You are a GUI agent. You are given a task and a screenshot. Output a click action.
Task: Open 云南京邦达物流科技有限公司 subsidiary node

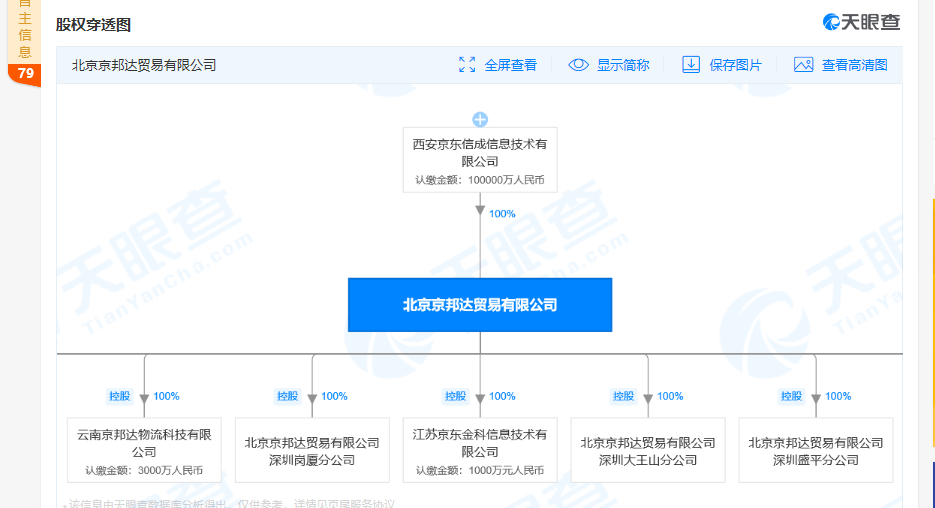pos(144,451)
